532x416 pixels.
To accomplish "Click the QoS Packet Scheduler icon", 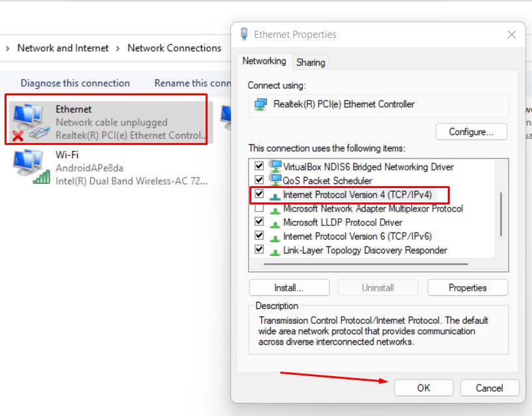I will click(275, 180).
